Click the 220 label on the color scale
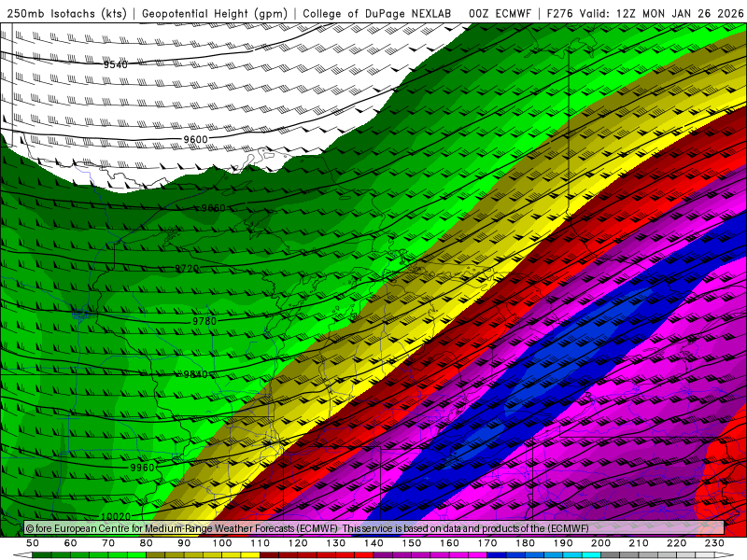 click(677, 543)
